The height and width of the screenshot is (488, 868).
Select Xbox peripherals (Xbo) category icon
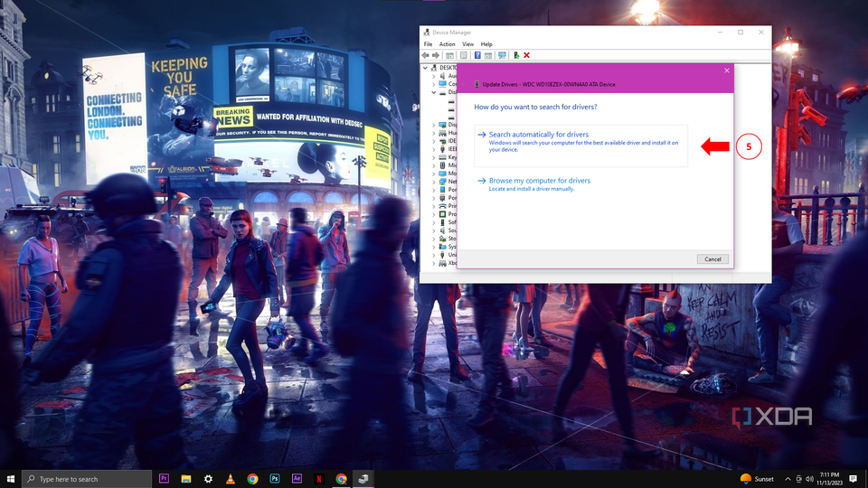(x=443, y=263)
